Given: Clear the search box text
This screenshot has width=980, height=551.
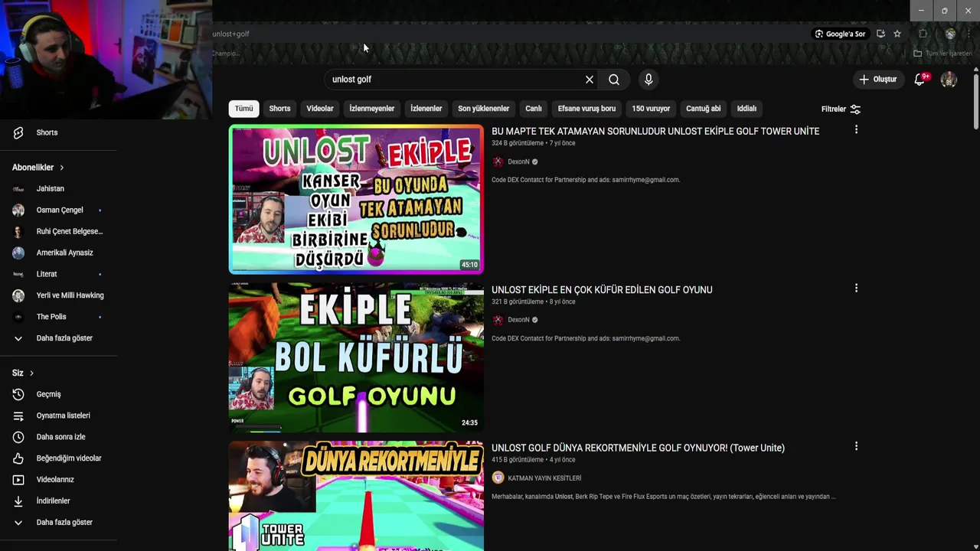Looking at the screenshot, I should click(x=590, y=80).
